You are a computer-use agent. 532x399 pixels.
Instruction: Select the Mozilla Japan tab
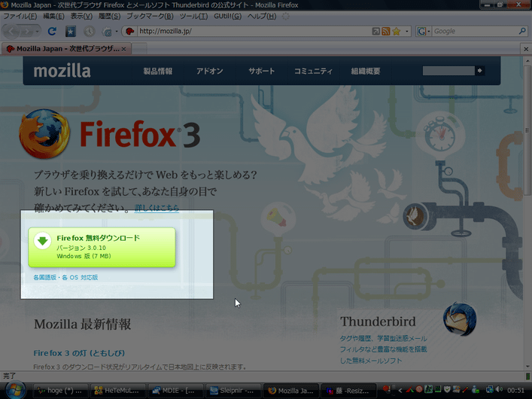coord(66,49)
